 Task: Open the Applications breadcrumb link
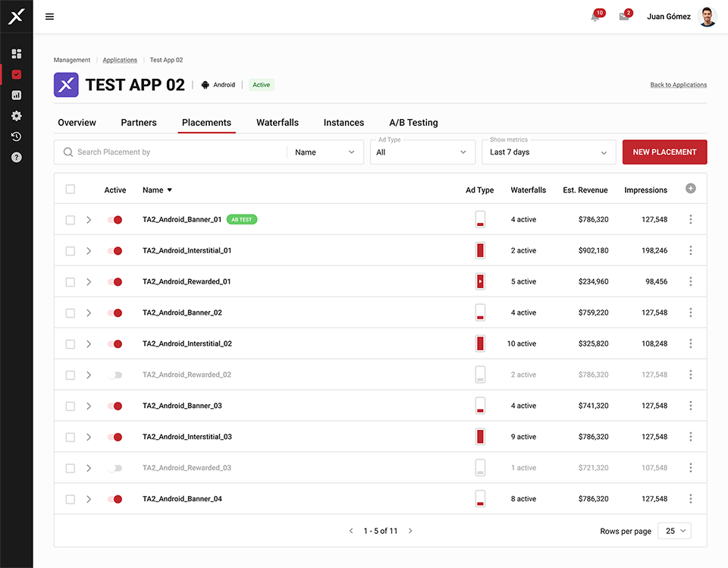point(120,60)
